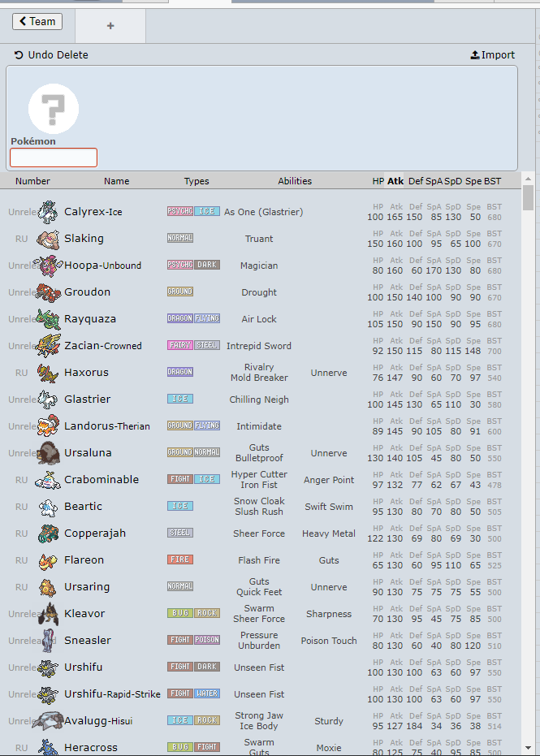
Task: Click the Calyrex-Ice sprite icon
Action: (48, 212)
